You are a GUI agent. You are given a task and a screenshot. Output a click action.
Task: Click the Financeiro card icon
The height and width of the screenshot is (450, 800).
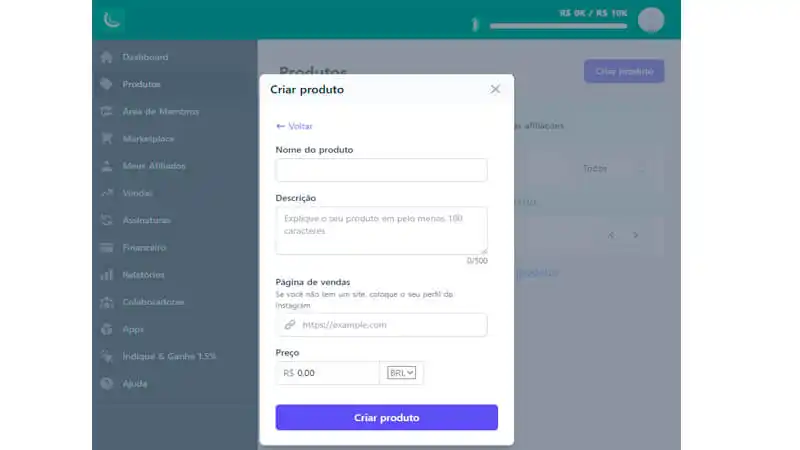[x=107, y=247]
